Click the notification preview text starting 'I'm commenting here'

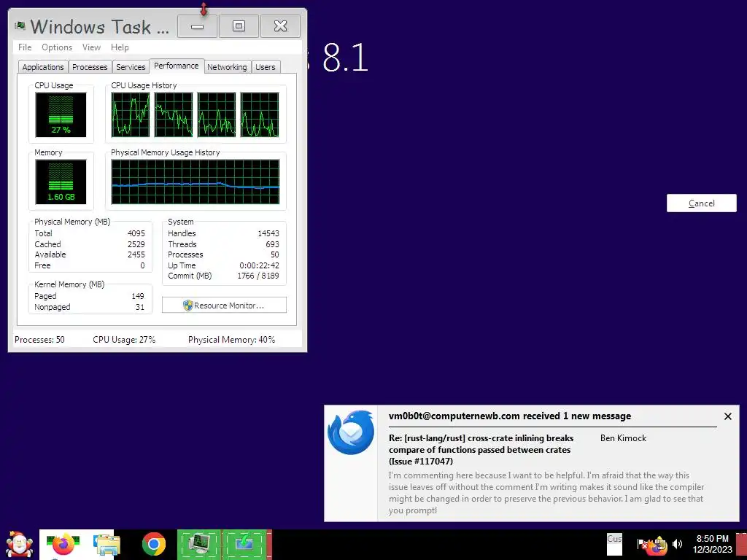[546, 493]
